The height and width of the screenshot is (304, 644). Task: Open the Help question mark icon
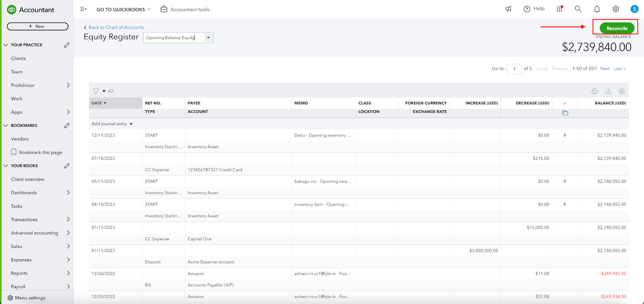point(527,9)
